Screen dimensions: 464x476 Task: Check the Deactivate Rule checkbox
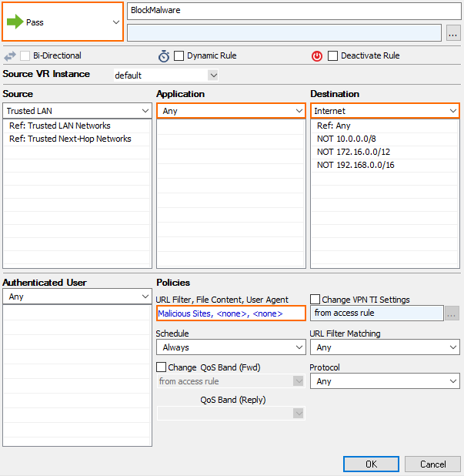tap(333, 55)
